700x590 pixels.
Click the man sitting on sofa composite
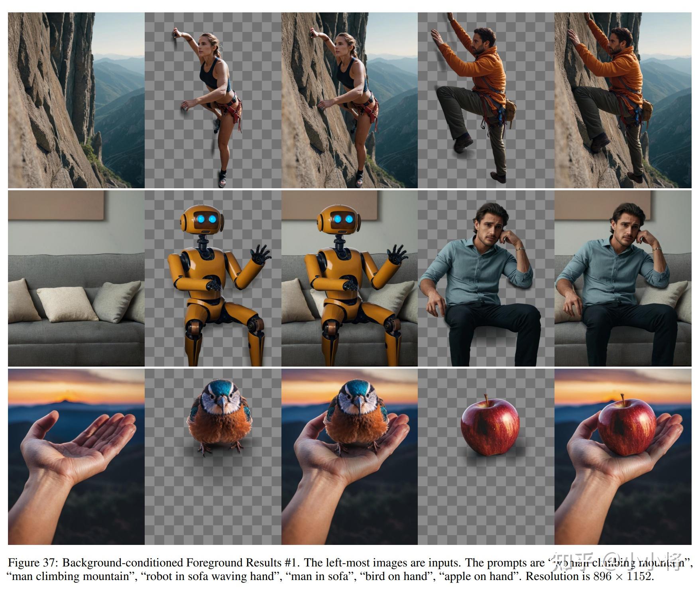pyautogui.click(x=623, y=278)
